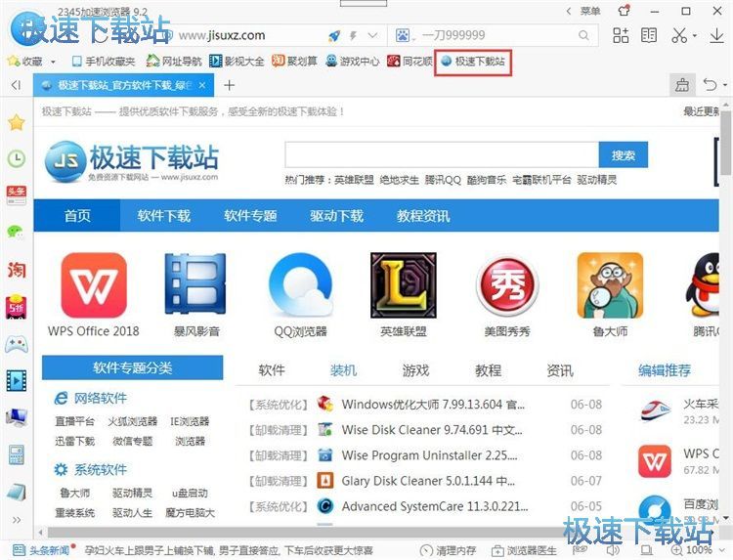The width and height of the screenshot is (733, 560).
Task: Open the sidebar history clock icon
Action: click(x=17, y=158)
